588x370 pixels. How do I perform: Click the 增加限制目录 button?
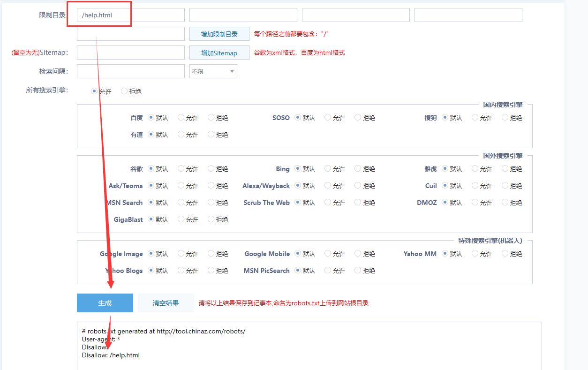point(219,34)
